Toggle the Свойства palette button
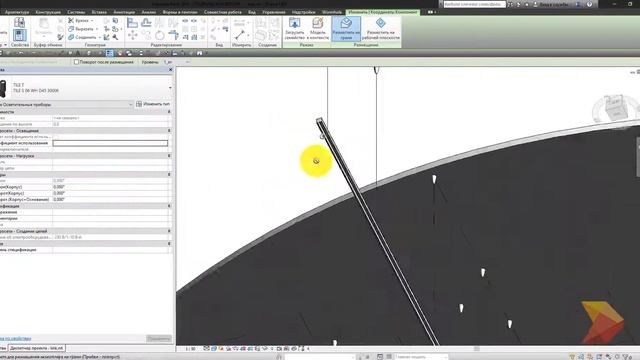 [19, 35]
